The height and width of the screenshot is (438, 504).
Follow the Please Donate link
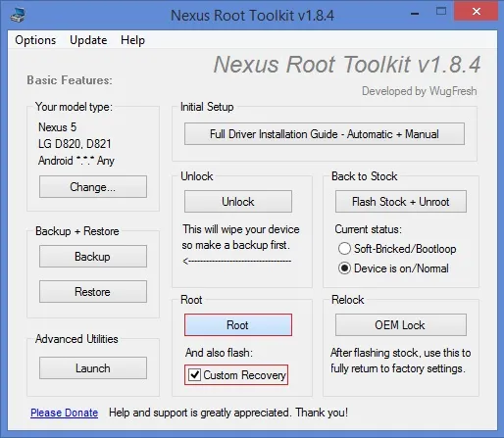coord(64,413)
